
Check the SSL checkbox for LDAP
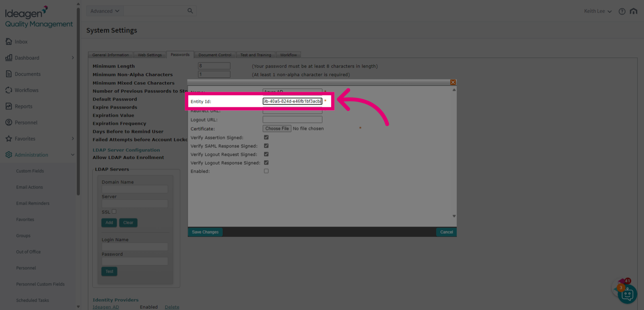[114, 211]
